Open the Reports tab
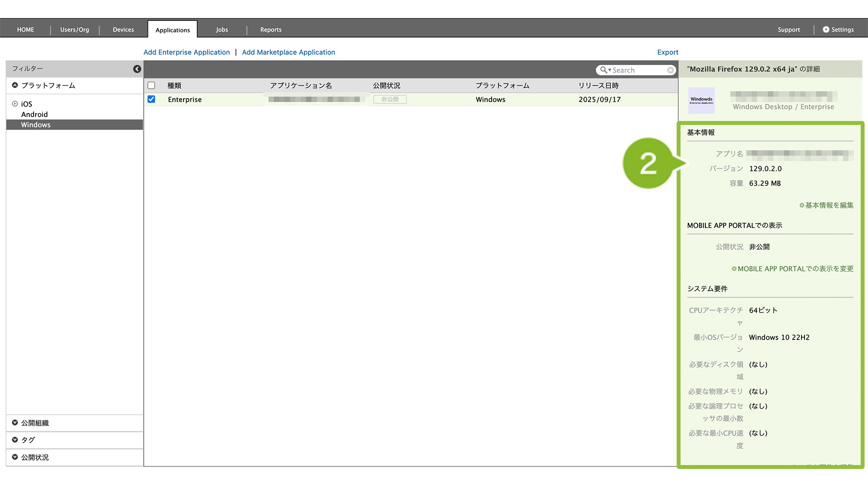Screen dimensions: 868x488 270,30
